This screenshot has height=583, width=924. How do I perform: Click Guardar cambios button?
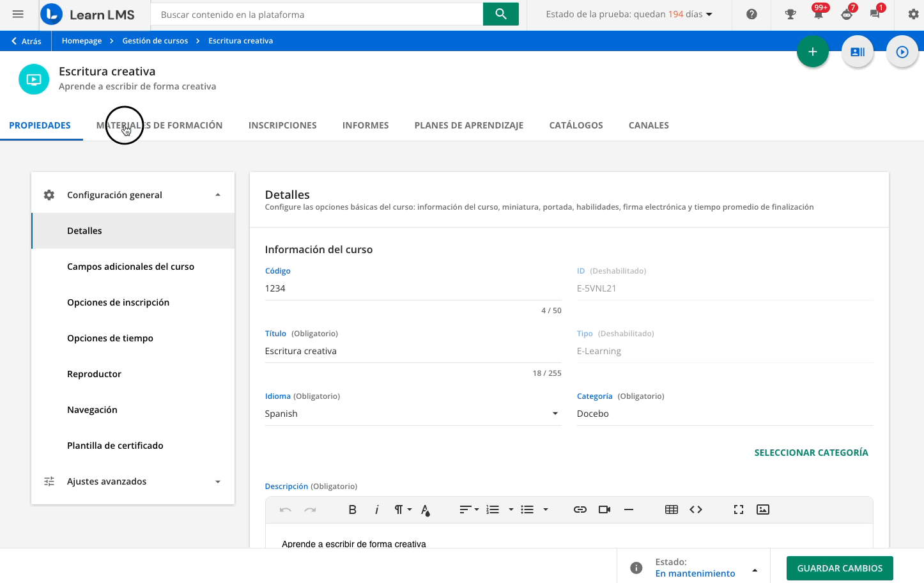[x=840, y=568]
